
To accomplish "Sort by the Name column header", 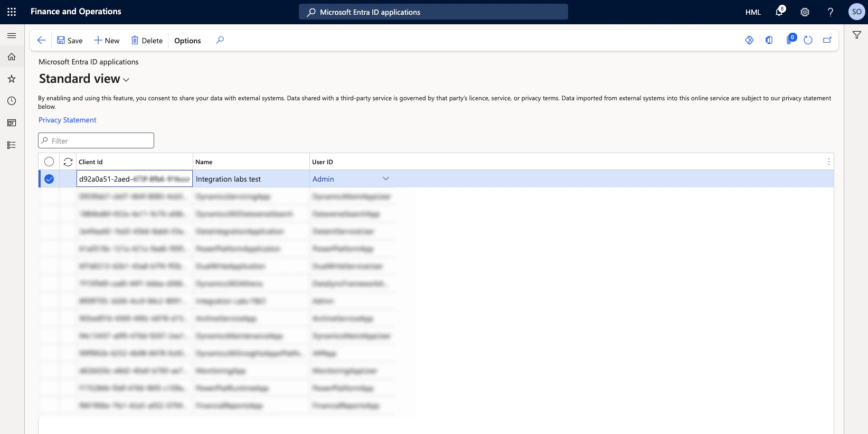I will point(251,162).
